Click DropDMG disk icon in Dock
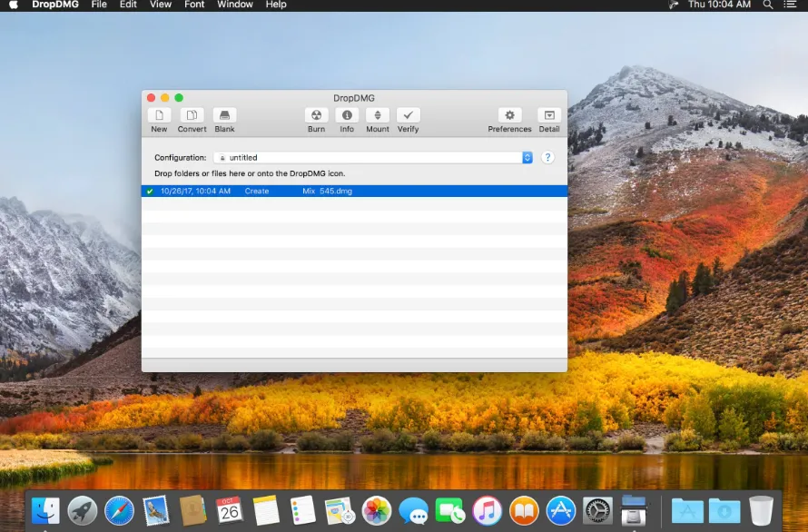 click(634, 510)
